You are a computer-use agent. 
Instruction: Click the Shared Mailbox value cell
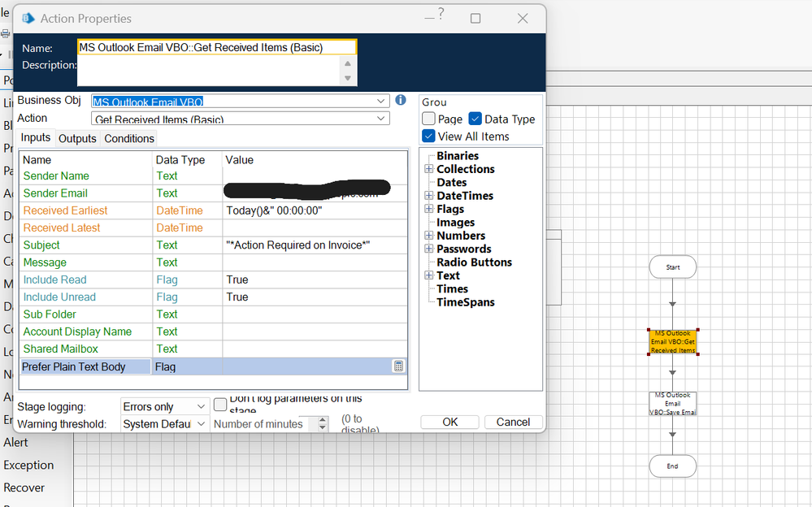[x=315, y=349]
